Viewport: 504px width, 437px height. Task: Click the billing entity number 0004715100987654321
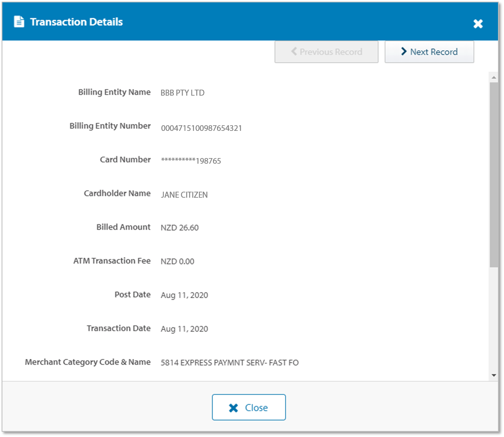[x=201, y=128]
